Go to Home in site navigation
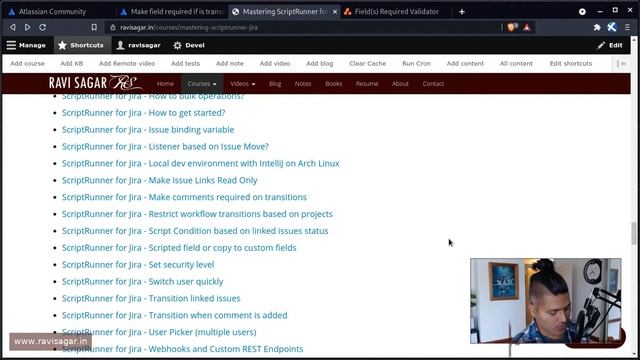Screen dimensions: 640x360 point(165,84)
